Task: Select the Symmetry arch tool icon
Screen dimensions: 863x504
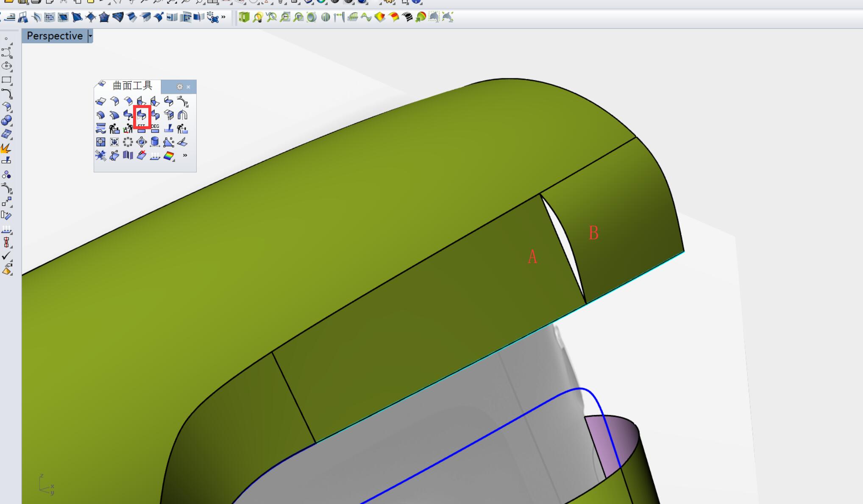Action: tap(182, 115)
